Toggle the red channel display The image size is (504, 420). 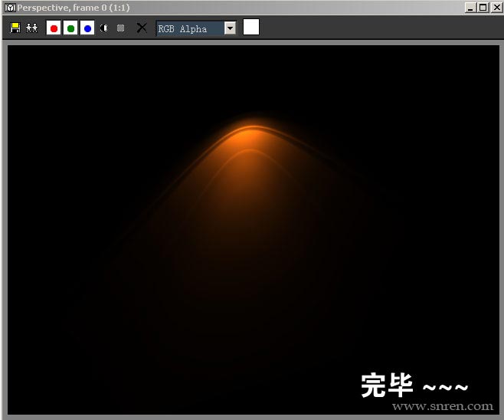coord(54,28)
